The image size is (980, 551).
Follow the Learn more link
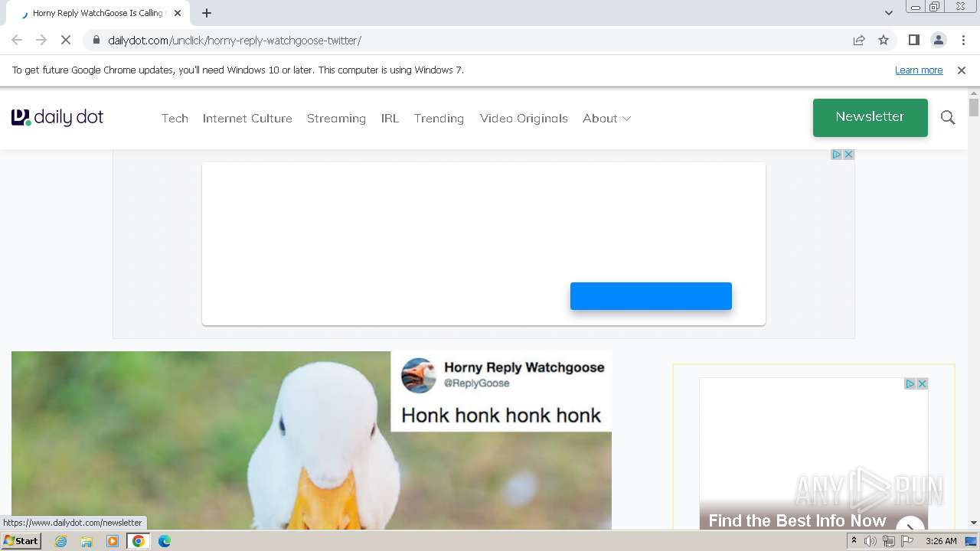pyautogui.click(x=919, y=70)
